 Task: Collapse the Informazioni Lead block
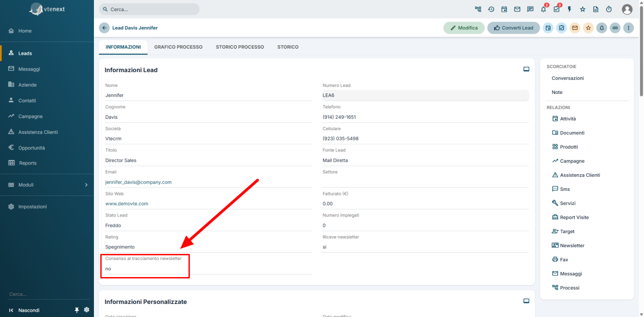pos(526,69)
